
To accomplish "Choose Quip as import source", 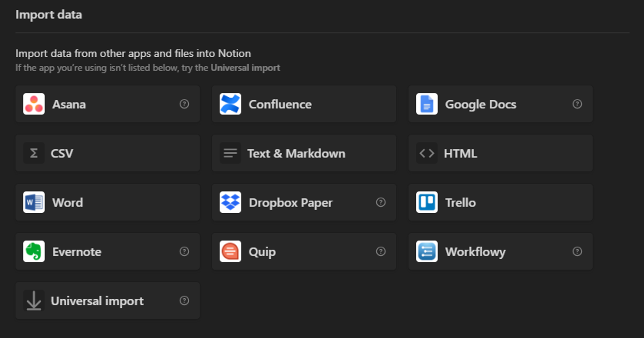I will click(x=304, y=251).
